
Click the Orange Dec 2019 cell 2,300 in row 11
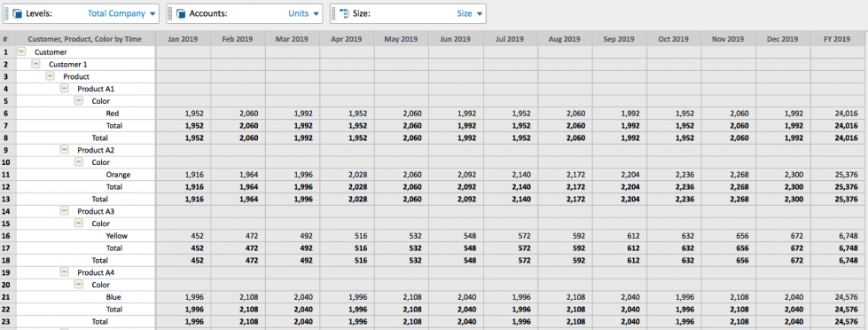tap(783, 175)
